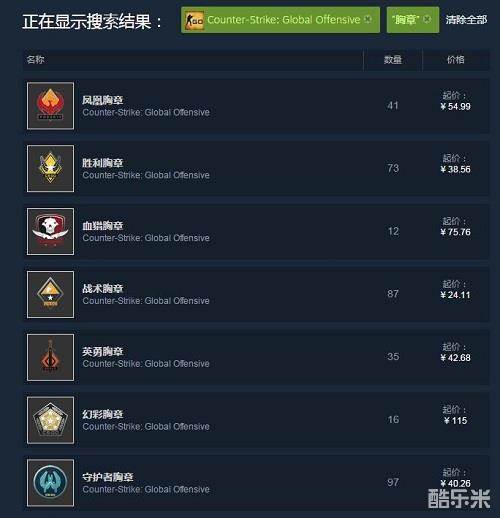500x518 pixels.
Task: Sort results by 数量 column
Action: 393,60
